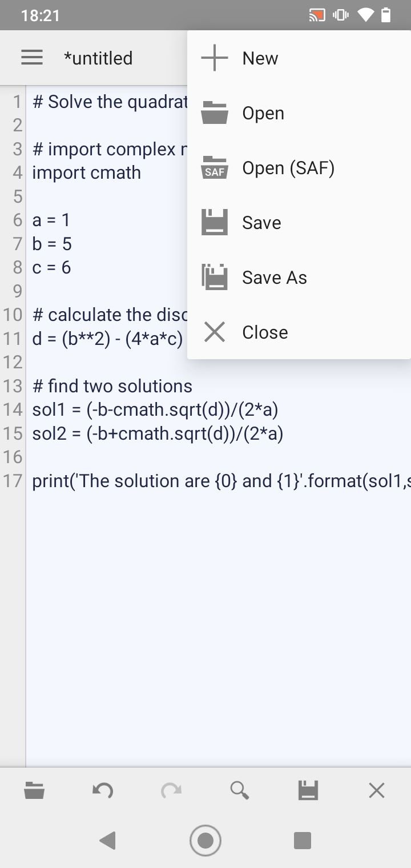Tap the Android back navigation button
The height and width of the screenshot is (868, 411).
(107, 841)
